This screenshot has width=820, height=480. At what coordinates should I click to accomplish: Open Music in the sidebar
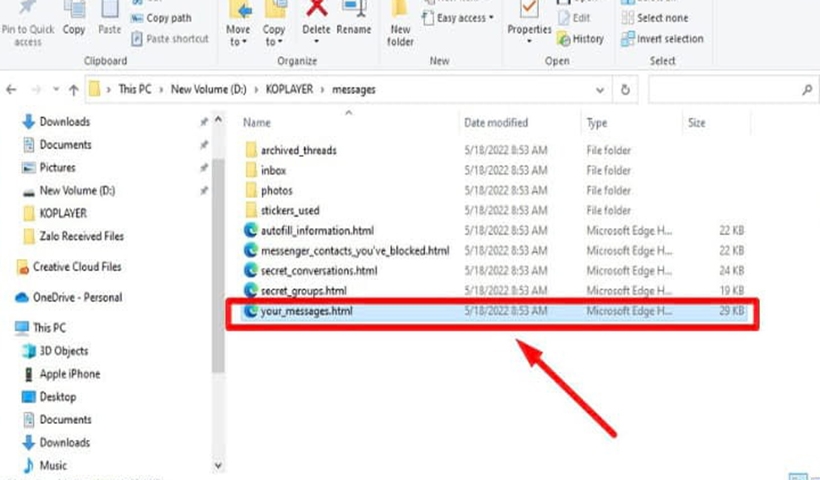[x=53, y=465]
